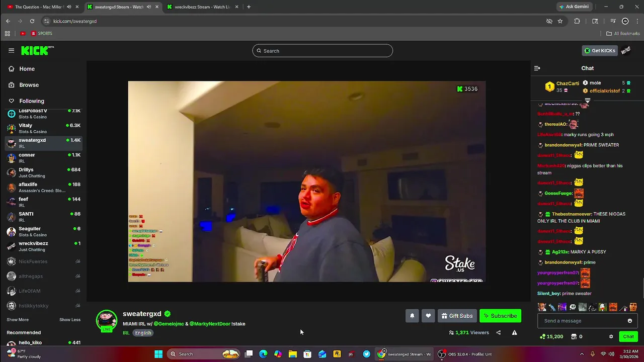This screenshot has width=644, height=362.
Task: Open the Drillys channel in Following
Action: pos(43,172)
